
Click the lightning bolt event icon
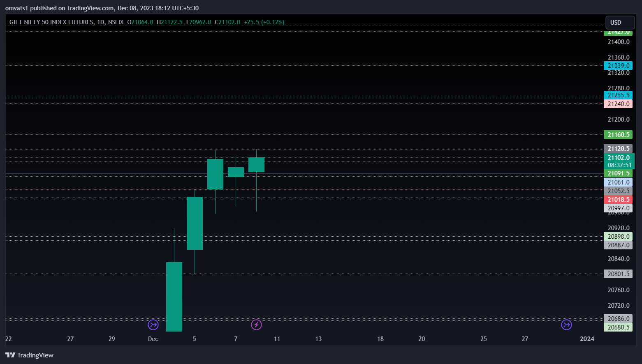click(256, 325)
